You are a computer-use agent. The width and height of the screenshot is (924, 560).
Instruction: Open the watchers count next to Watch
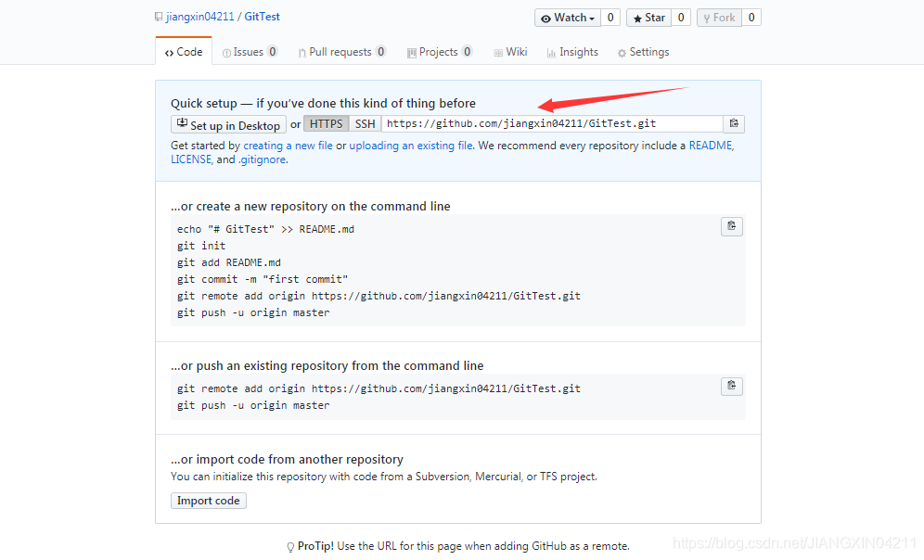[x=610, y=18]
